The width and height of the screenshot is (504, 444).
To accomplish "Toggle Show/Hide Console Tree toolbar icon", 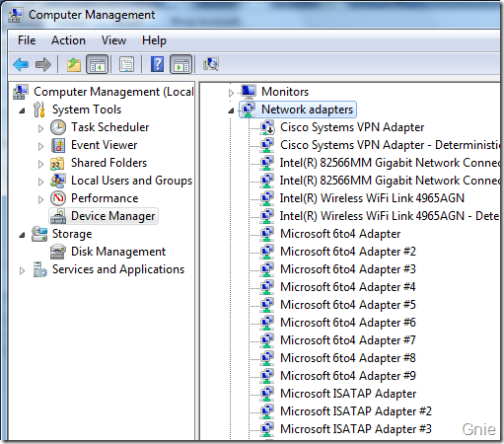I will point(97,64).
